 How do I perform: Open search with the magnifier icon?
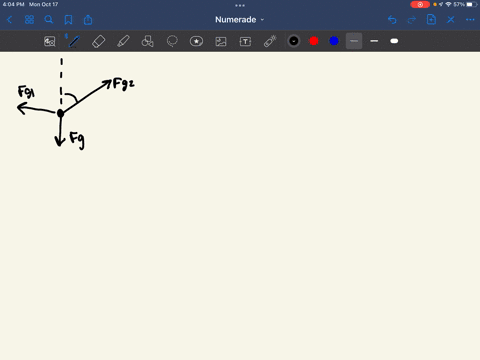click(x=49, y=20)
